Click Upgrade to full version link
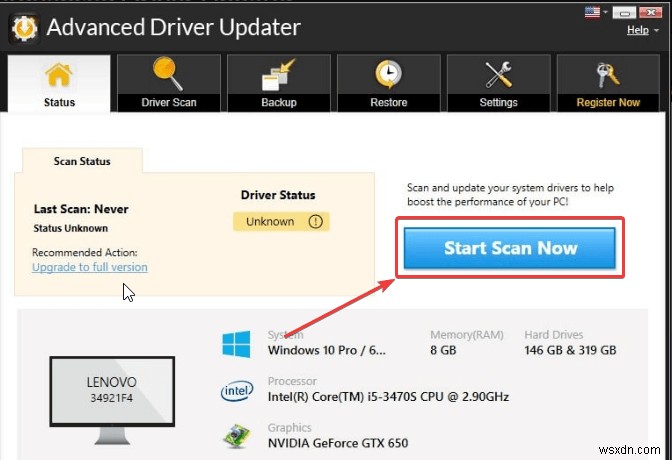672x460 pixels. pyautogui.click(x=90, y=267)
